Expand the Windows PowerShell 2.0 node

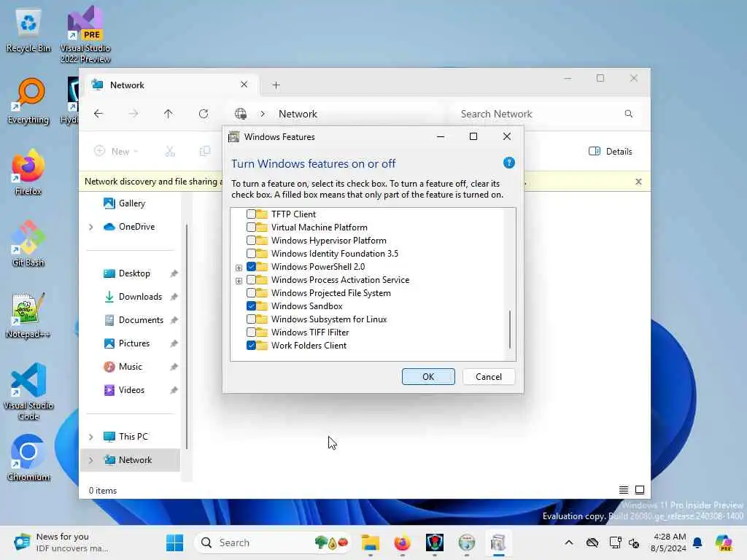[239, 268]
